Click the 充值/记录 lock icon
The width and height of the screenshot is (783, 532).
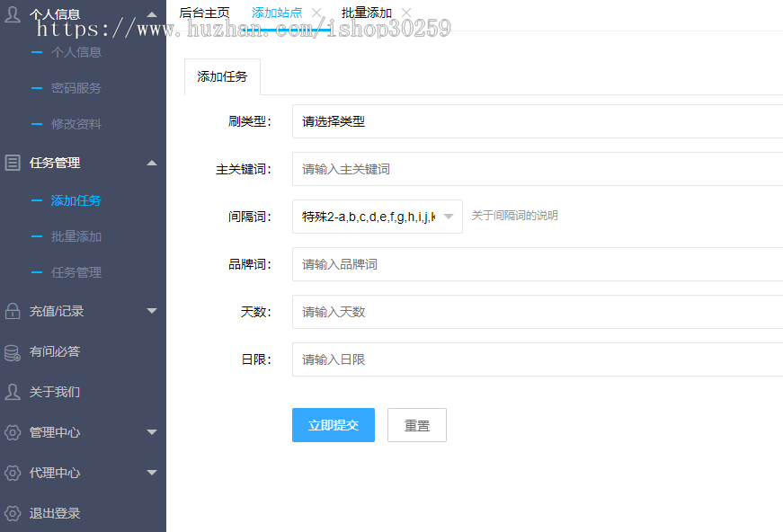(13, 311)
